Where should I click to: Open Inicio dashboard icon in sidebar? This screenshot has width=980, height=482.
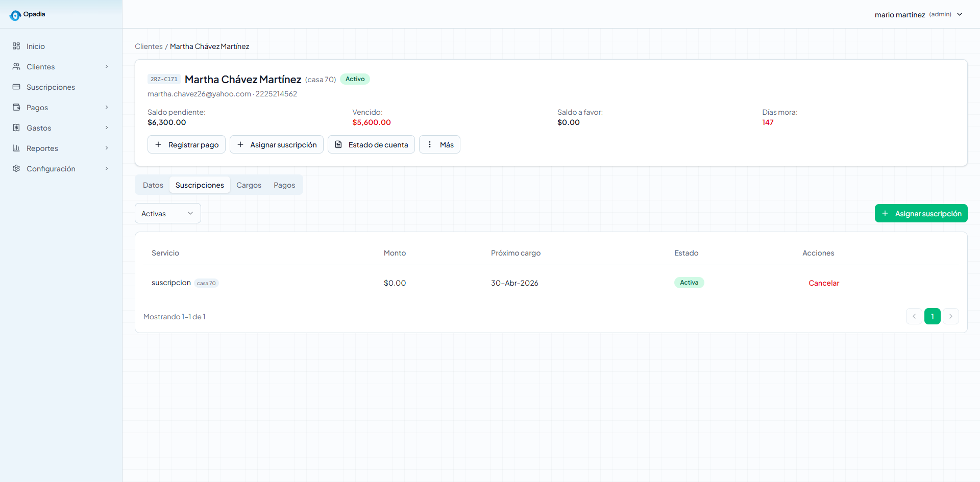pos(16,46)
